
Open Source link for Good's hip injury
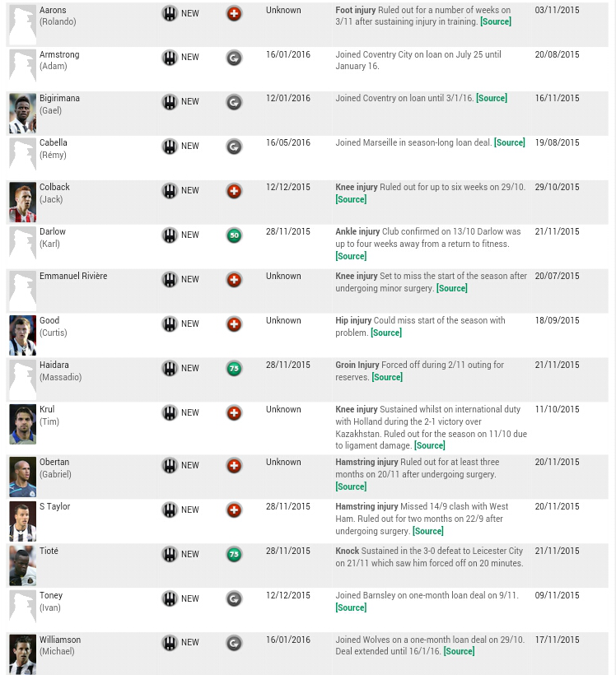385,333
